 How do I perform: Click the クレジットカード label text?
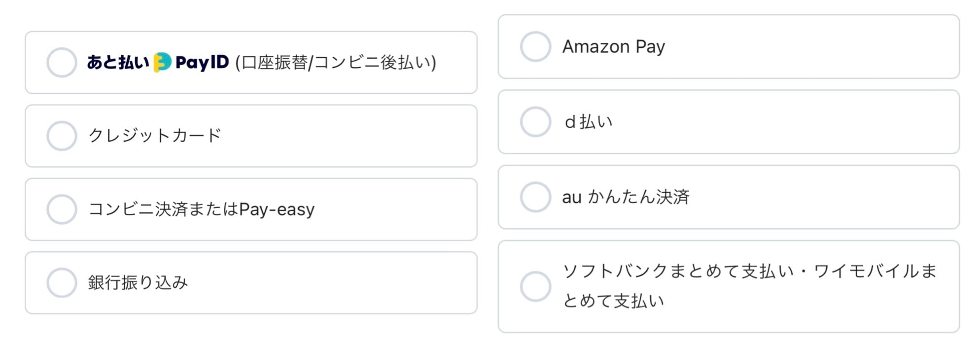(x=155, y=135)
